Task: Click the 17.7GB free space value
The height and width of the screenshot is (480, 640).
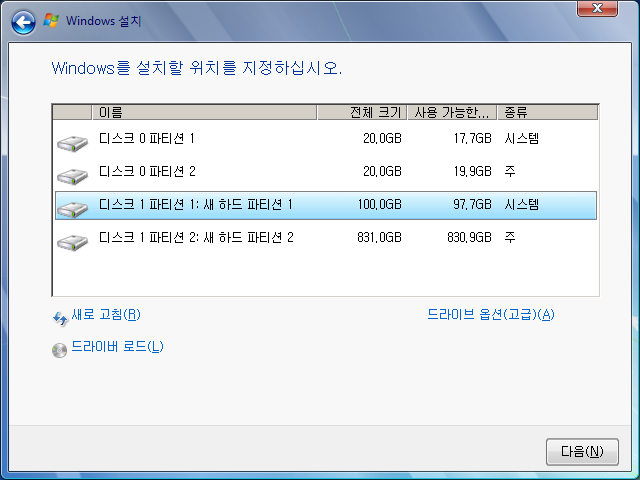Action: click(x=472, y=139)
